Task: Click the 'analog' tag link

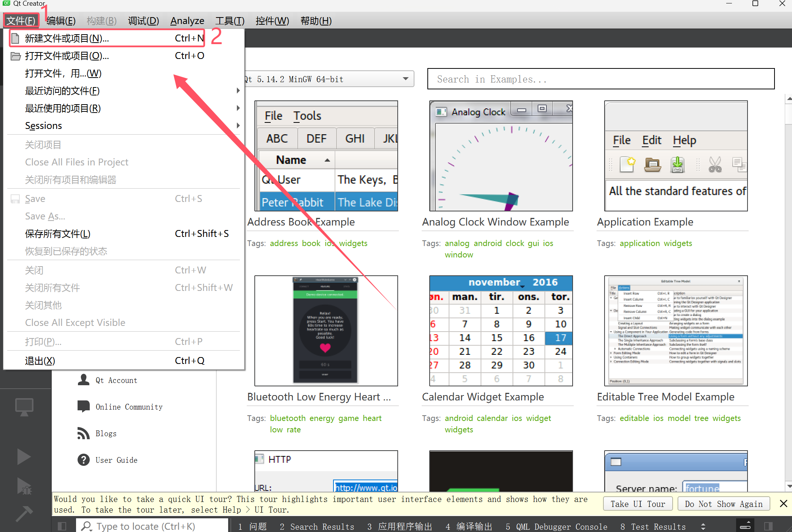Action: tap(457, 243)
